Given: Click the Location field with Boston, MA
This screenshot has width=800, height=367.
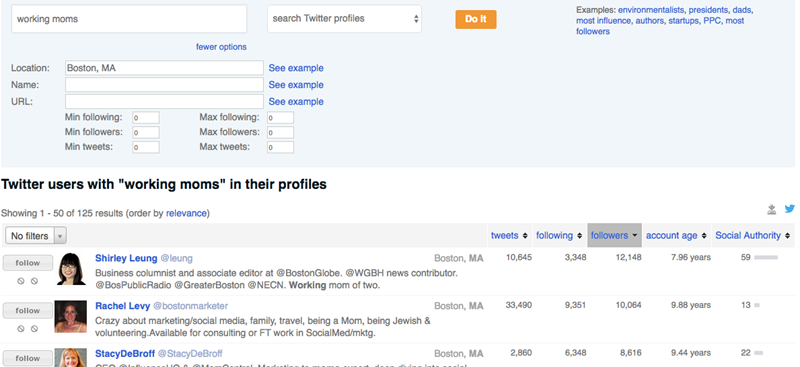Looking at the screenshot, I should point(164,68).
